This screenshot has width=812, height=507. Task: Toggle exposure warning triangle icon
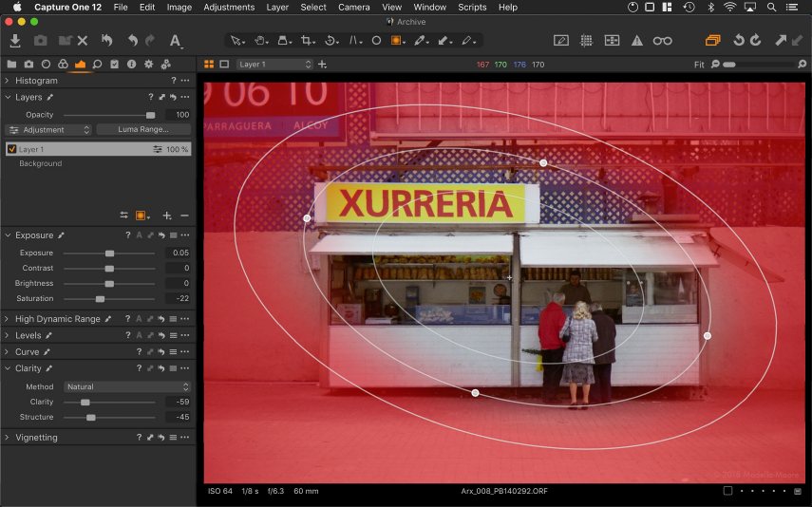click(x=636, y=41)
